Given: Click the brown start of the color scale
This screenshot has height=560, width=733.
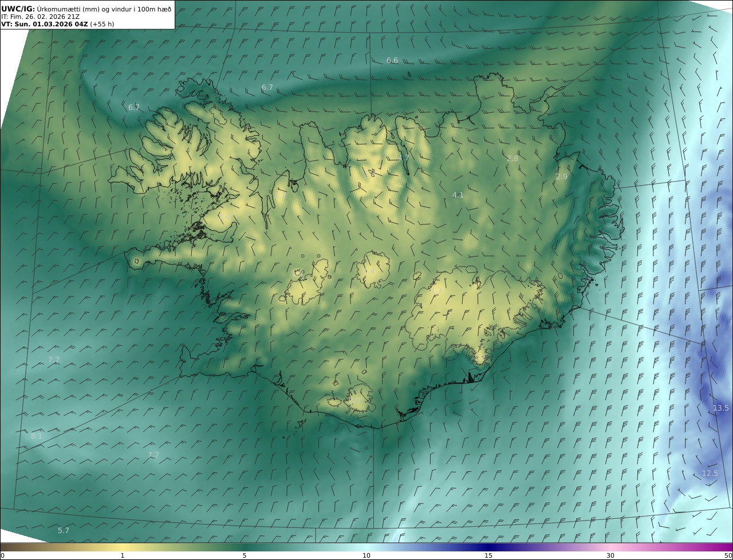Looking at the screenshot, I should [x=5, y=547].
